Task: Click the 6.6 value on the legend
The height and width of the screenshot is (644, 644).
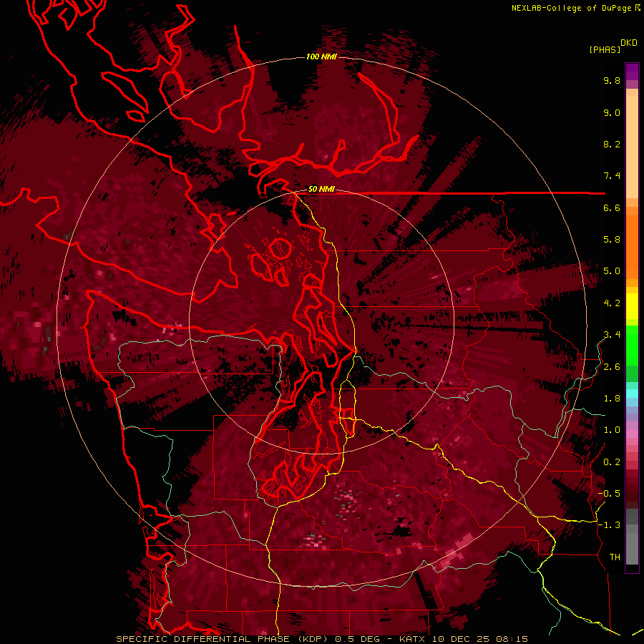Action: pyautogui.click(x=612, y=208)
